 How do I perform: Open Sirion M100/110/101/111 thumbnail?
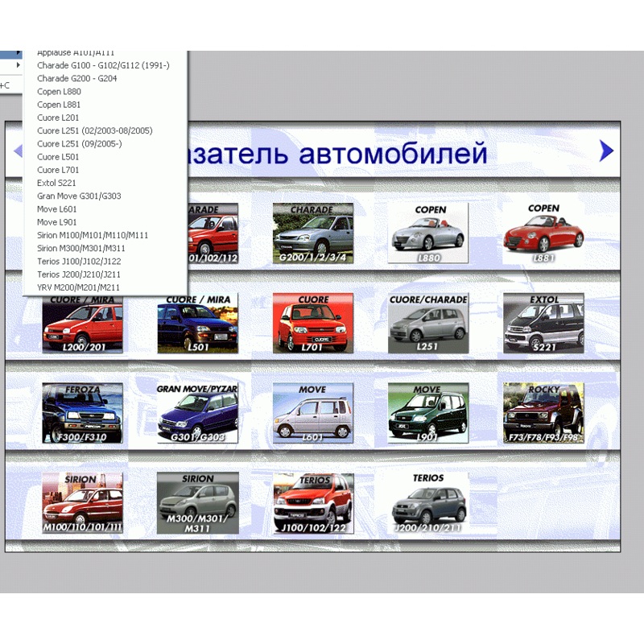tap(83, 503)
